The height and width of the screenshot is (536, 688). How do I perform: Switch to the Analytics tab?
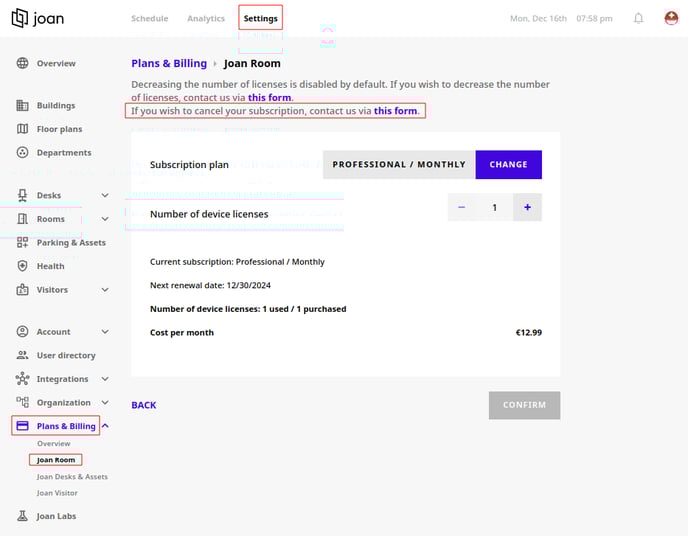tap(206, 18)
